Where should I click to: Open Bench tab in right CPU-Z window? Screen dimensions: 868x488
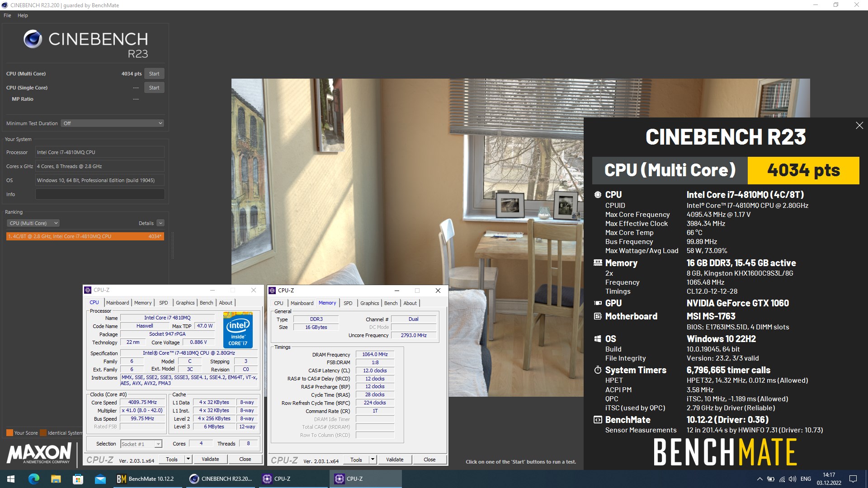pyautogui.click(x=391, y=303)
